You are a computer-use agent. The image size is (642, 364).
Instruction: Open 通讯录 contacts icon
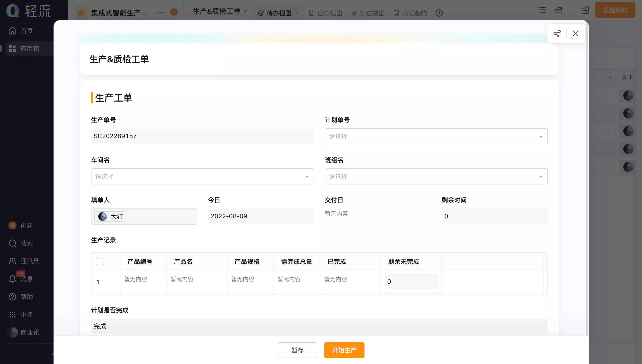(x=12, y=261)
